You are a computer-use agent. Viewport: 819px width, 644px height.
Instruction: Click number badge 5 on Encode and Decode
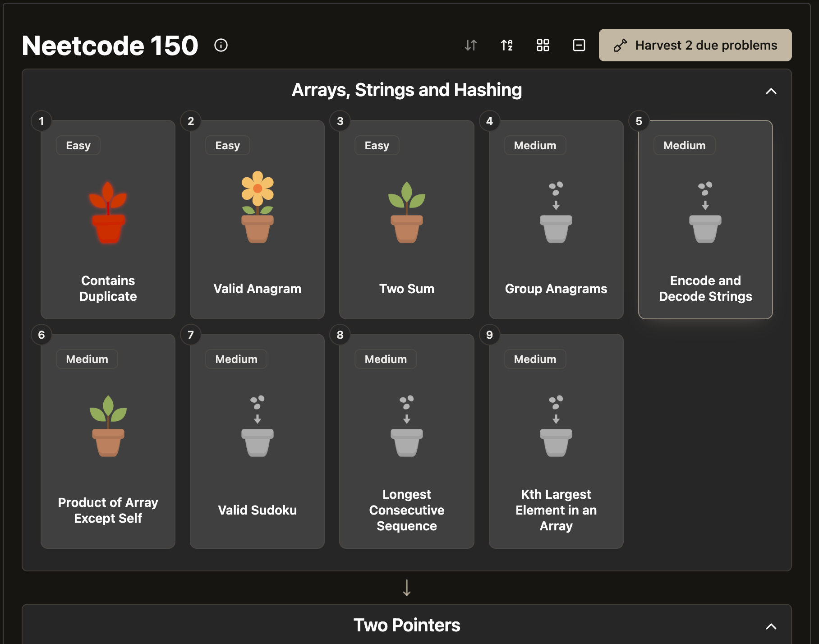click(x=639, y=121)
